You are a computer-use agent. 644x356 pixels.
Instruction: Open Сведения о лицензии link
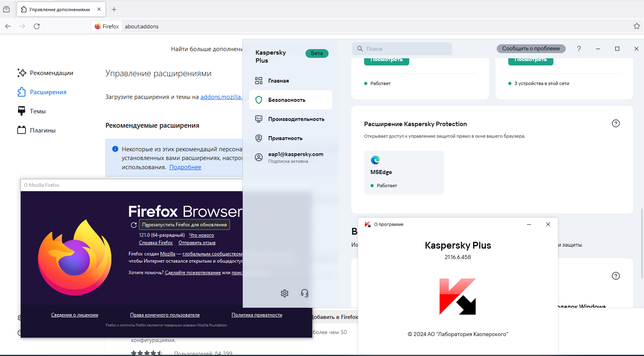coord(75,315)
